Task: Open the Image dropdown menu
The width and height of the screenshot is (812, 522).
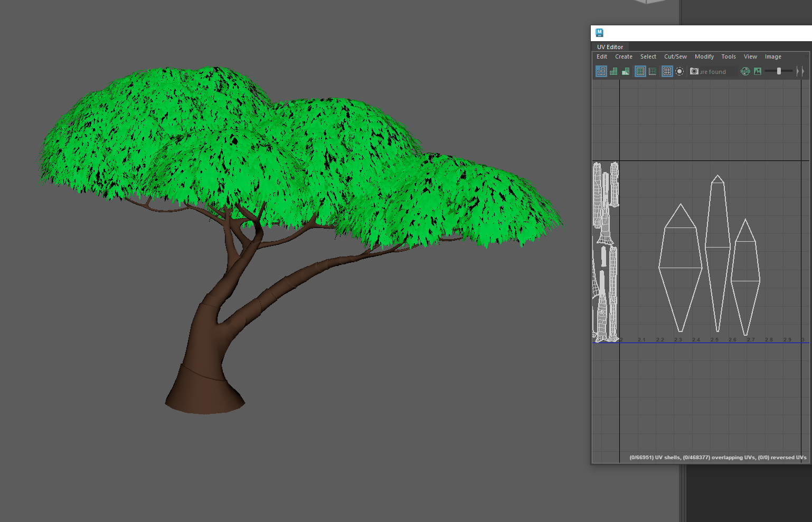Action: (772, 56)
